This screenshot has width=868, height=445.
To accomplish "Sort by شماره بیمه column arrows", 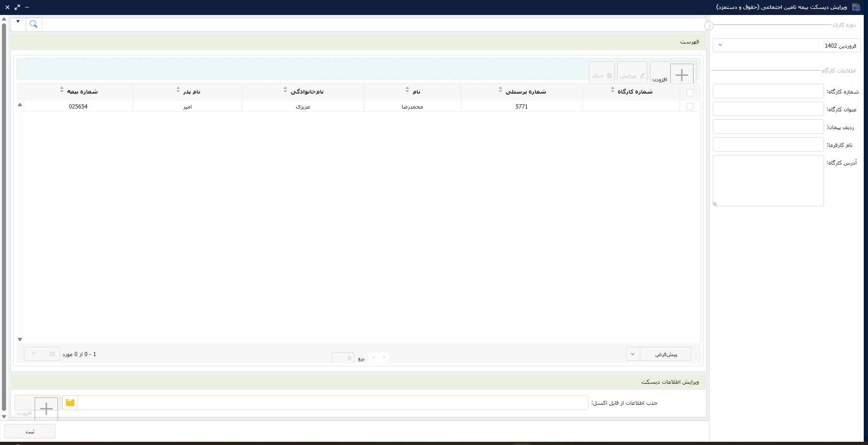I will pos(62,90).
